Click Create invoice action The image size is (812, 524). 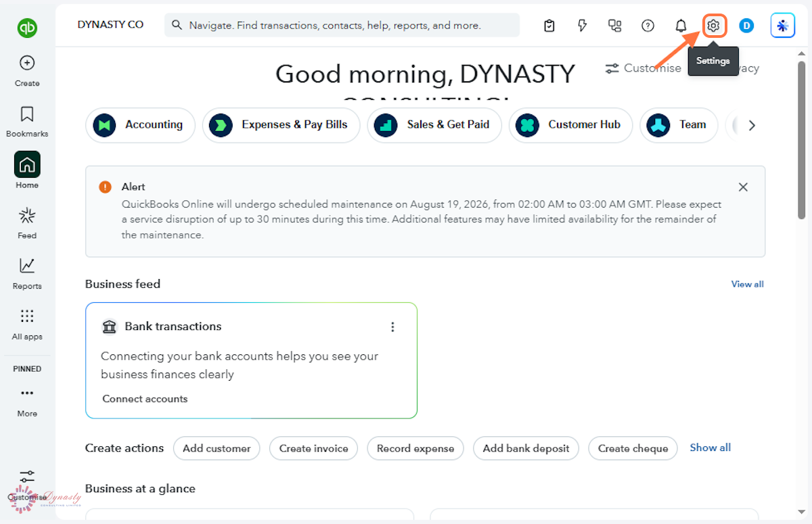tap(314, 448)
